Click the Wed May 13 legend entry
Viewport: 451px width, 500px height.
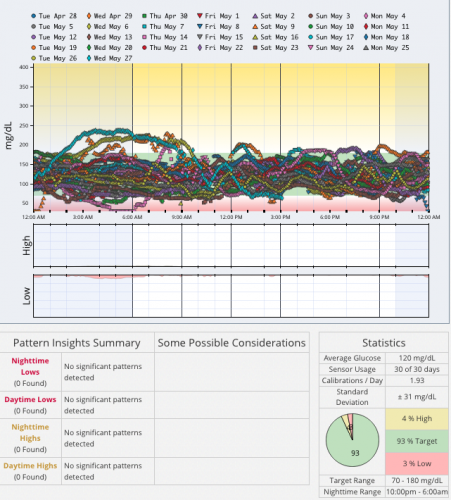coord(109,37)
